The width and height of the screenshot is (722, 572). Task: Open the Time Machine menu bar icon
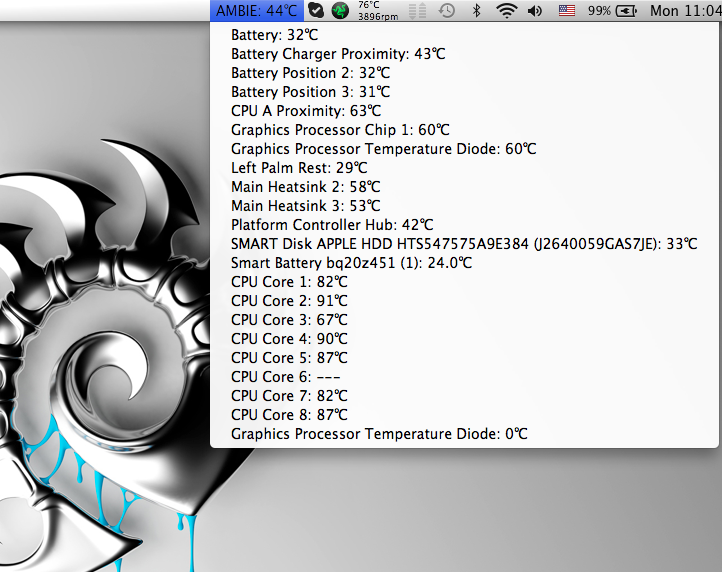coord(447,11)
